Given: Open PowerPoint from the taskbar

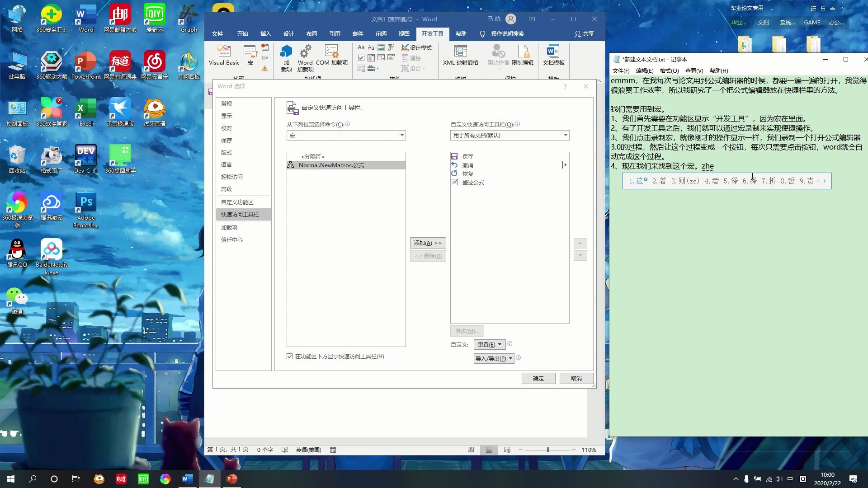Looking at the screenshot, I should [231, 479].
